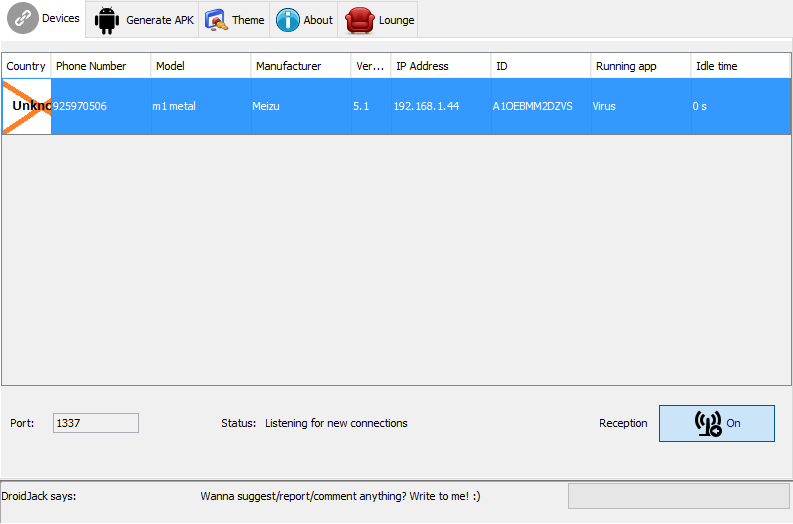Click the Running app column header
793x524 pixels.
point(641,66)
